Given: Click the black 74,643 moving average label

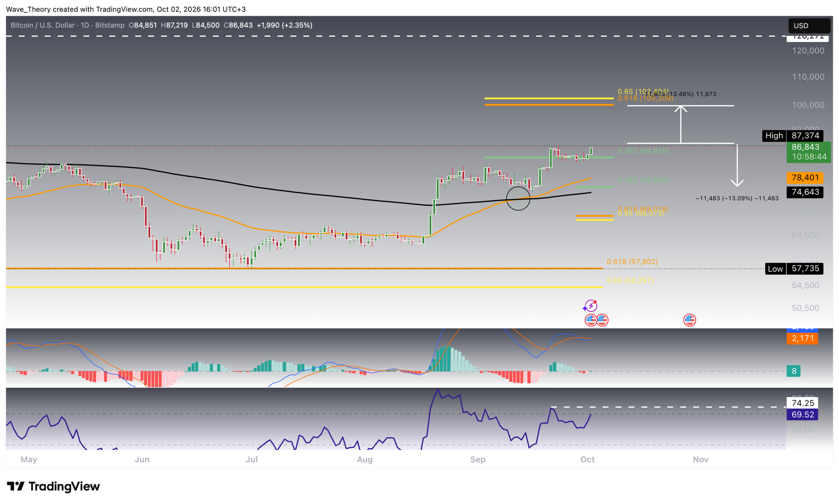Looking at the screenshot, I should (x=804, y=192).
